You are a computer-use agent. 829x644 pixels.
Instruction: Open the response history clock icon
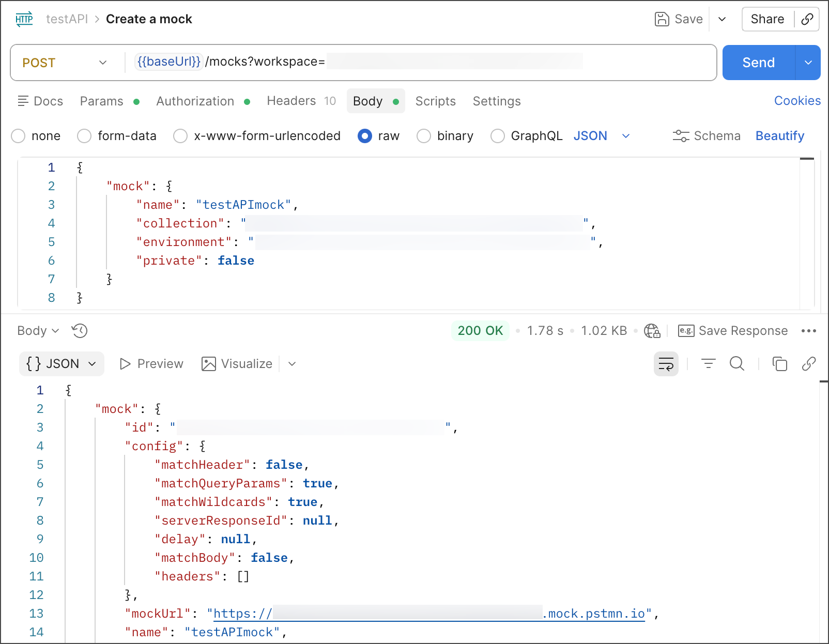click(x=80, y=331)
